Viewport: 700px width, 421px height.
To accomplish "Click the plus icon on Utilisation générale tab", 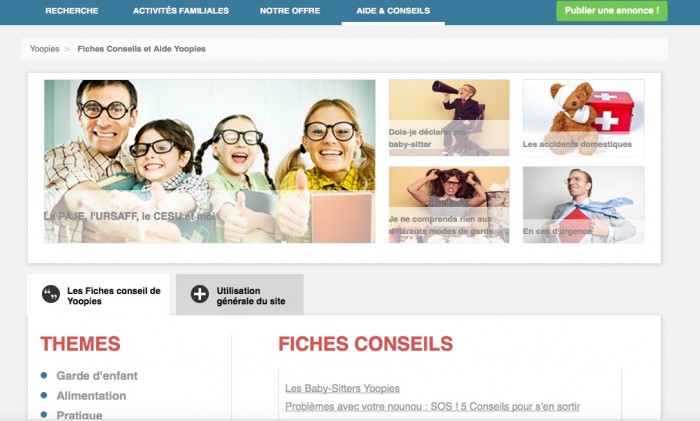I will point(200,295).
